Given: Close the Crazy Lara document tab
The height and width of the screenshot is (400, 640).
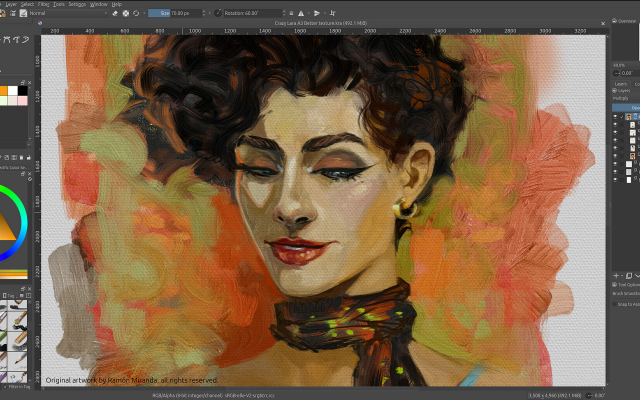Looking at the screenshot, I should point(603,23).
